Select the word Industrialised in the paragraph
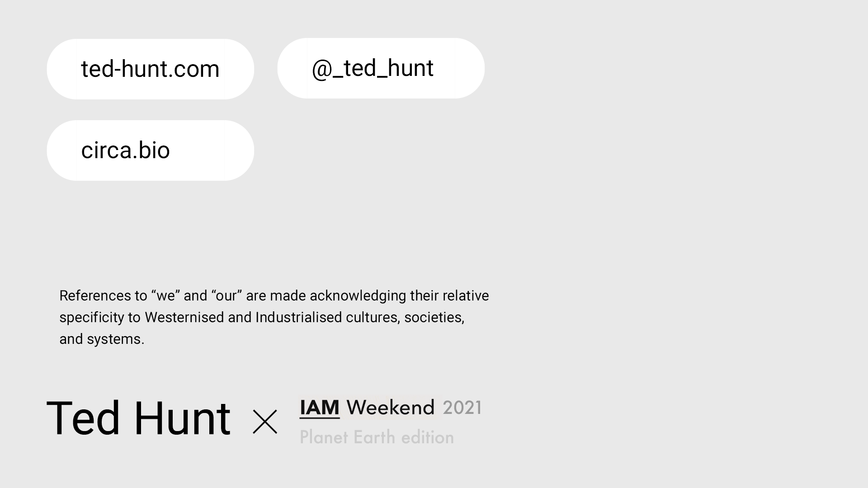Screen dimensions: 868x488 (298, 318)
